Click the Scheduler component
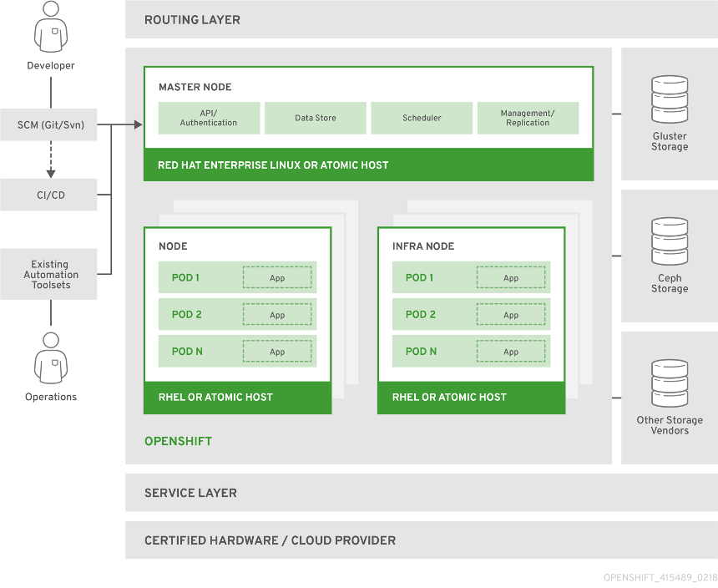The image size is (718, 588). [x=422, y=118]
